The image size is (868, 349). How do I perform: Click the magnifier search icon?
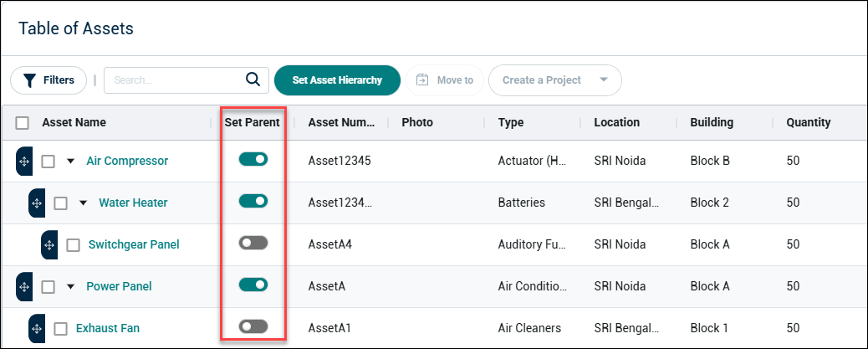(x=253, y=80)
